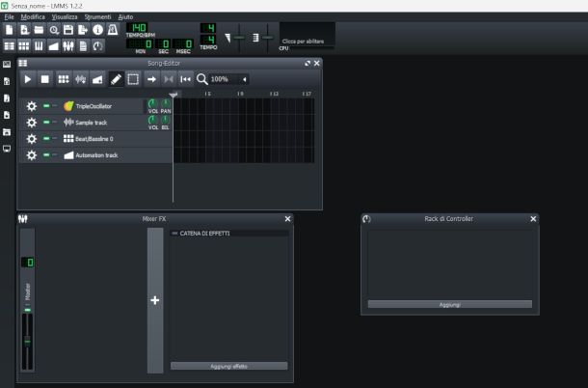
Task: Add sample track in Song-Editor
Action: tap(81, 79)
